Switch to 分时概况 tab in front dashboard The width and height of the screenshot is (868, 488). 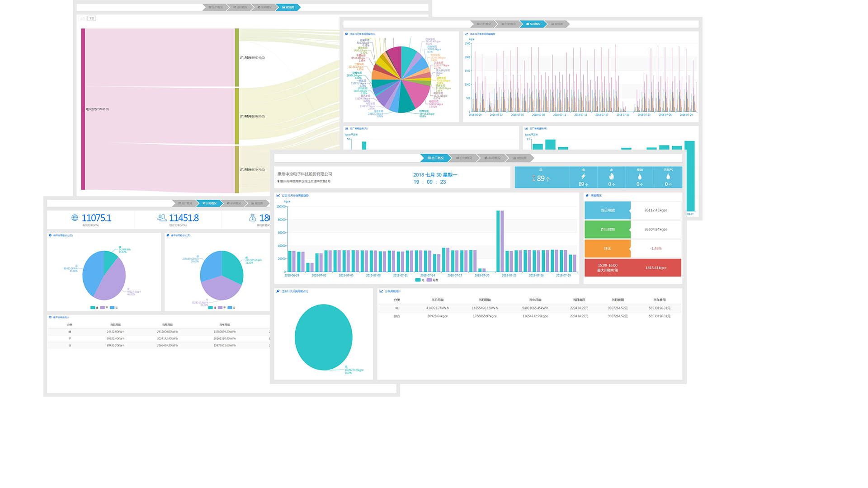coord(464,158)
